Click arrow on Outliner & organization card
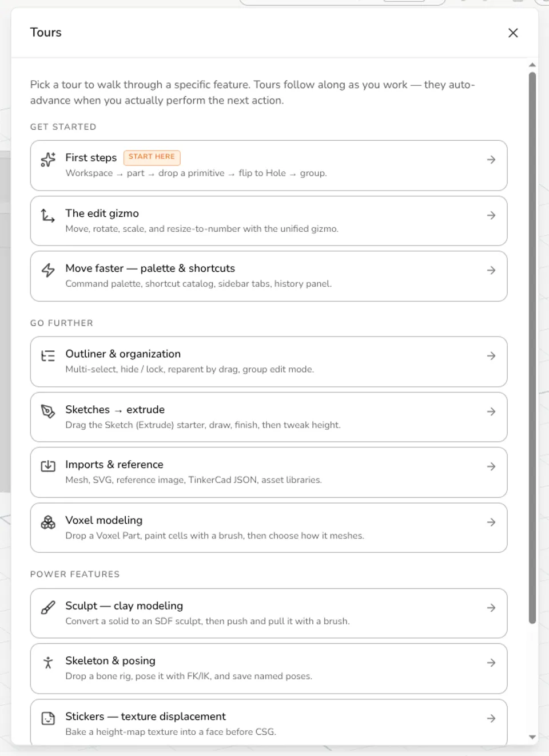549x756 pixels. [x=491, y=356]
